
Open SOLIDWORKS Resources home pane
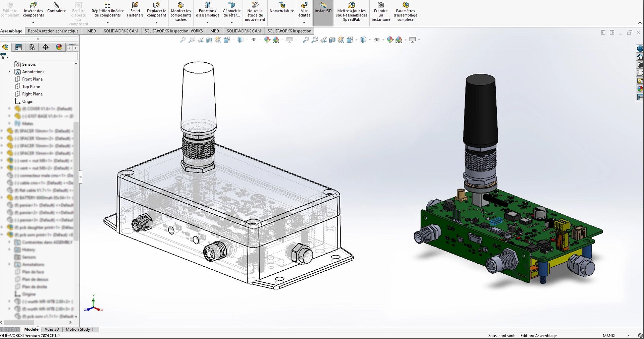tap(640, 57)
